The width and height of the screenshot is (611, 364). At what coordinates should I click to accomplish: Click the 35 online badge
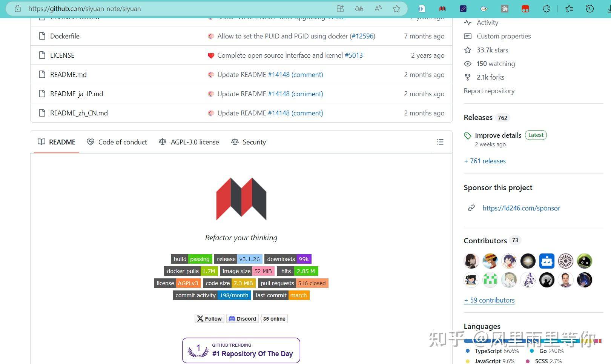274,318
